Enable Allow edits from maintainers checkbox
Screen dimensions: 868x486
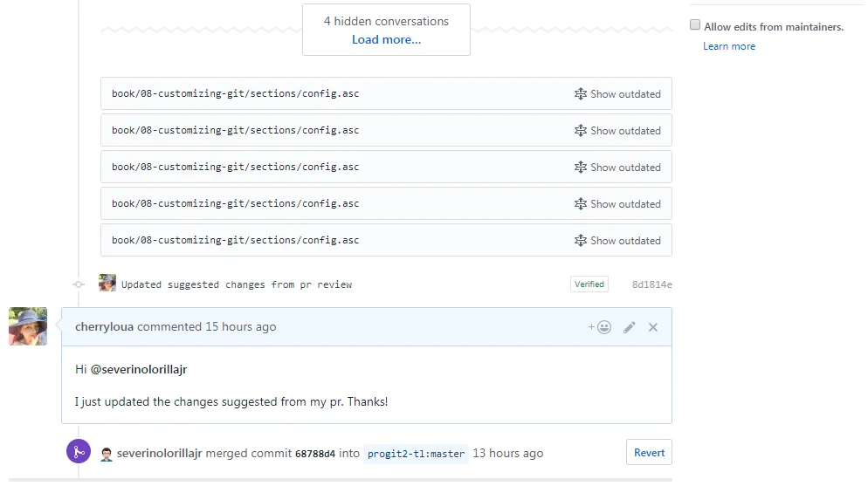(695, 25)
